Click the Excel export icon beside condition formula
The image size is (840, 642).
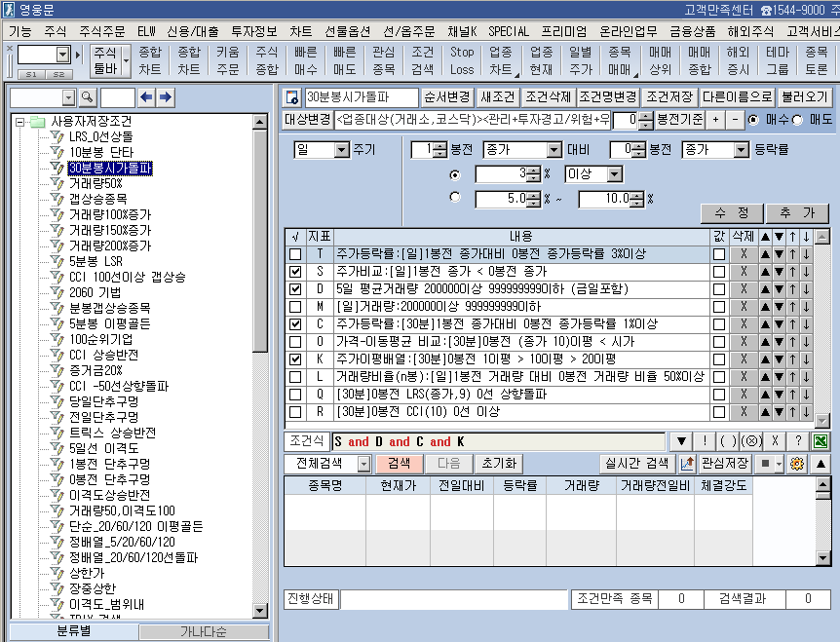[x=821, y=442]
